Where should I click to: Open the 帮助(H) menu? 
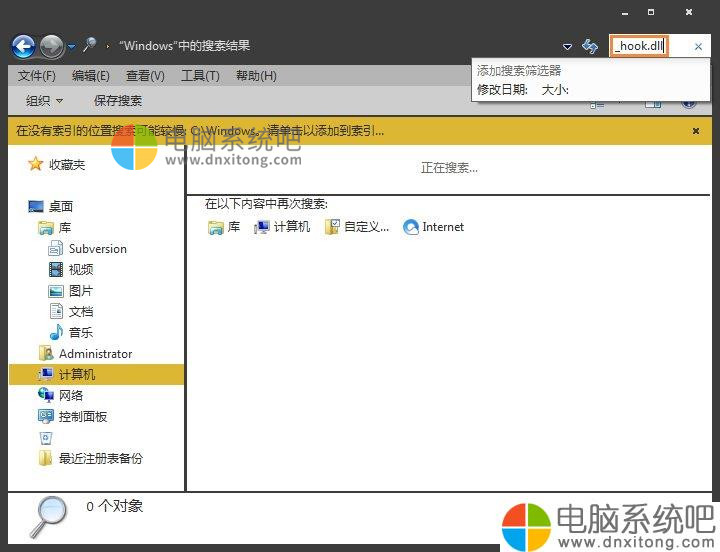point(256,76)
